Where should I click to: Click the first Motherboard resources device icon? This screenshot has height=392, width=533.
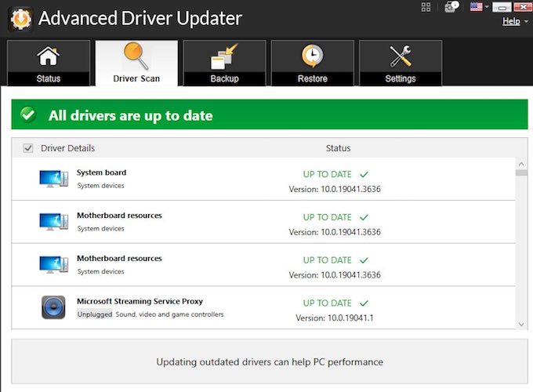click(54, 222)
